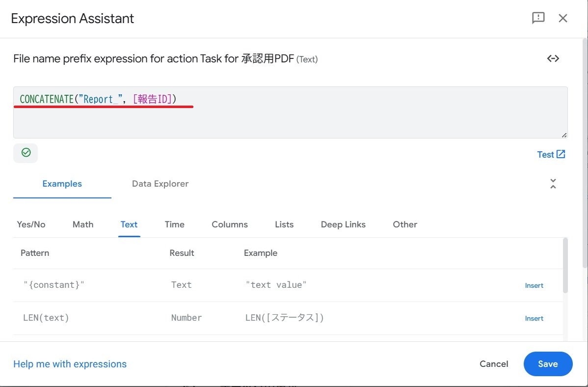Select the Time examples category

click(x=174, y=224)
